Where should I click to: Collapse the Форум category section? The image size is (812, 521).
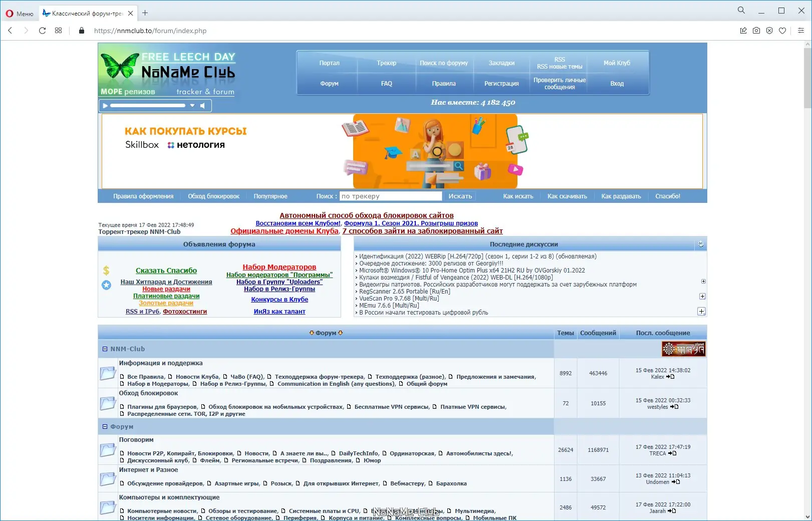pos(105,427)
